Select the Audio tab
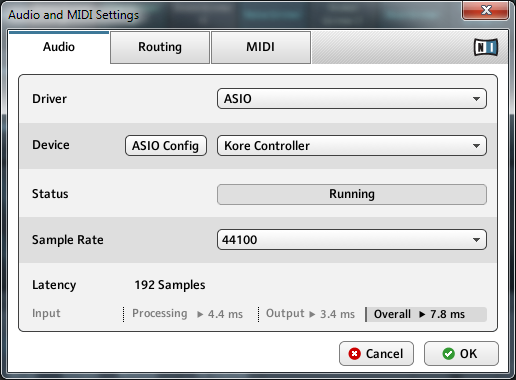The height and width of the screenshot is (380, 516). 59,47
